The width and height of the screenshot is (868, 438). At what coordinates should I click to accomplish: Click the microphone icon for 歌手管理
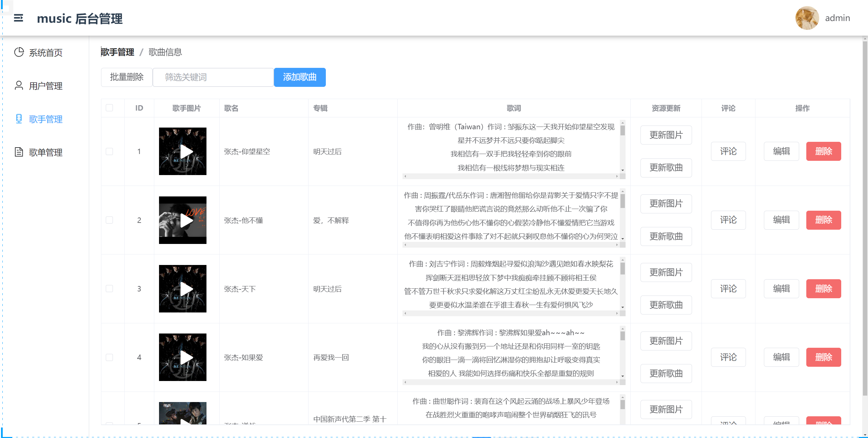(19, 119)
